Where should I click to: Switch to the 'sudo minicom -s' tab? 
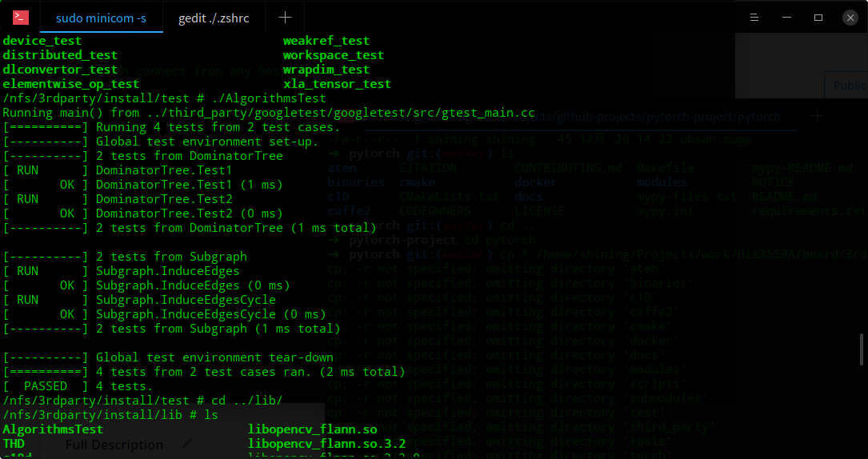coord(102,18)
